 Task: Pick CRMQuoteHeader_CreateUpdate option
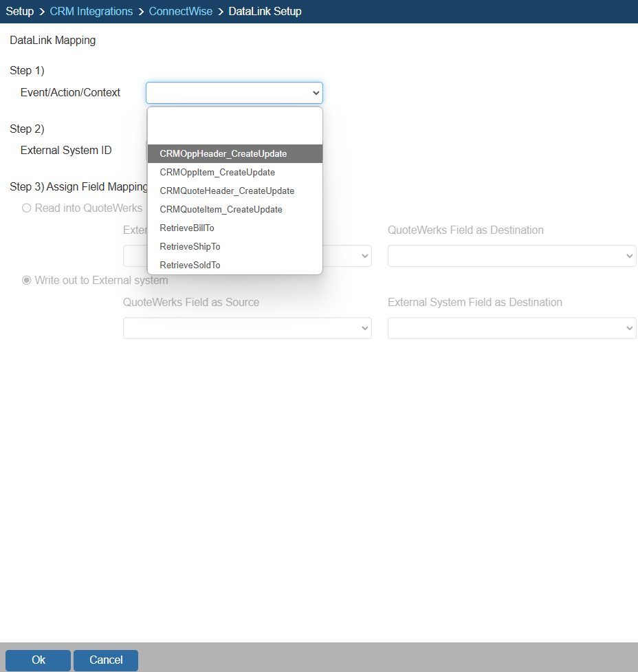click(235, 191)
